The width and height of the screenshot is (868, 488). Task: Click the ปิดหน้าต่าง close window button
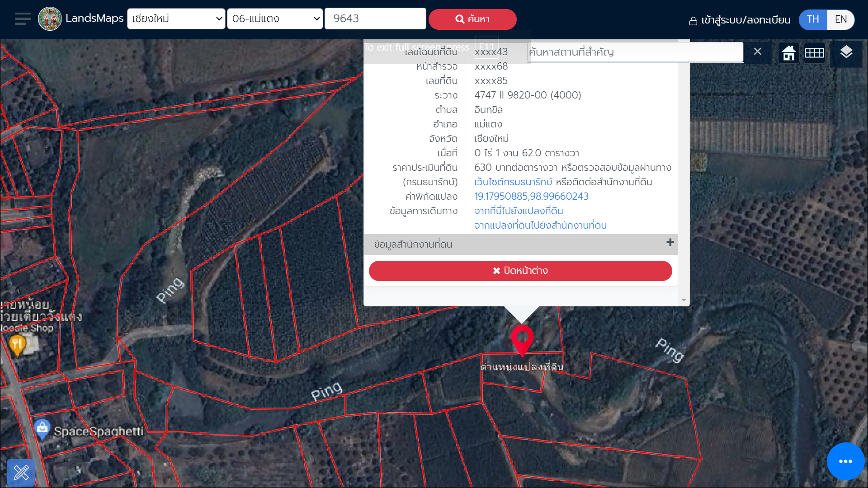[520, 271]
